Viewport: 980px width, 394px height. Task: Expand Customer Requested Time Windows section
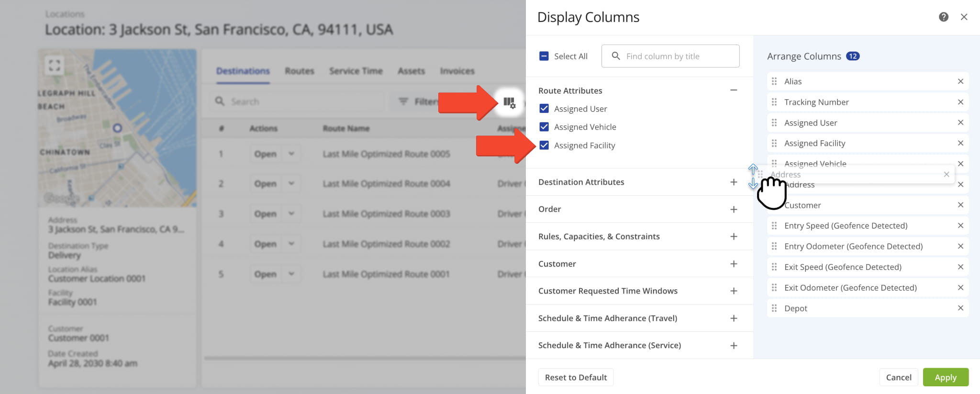[x=733, y=291]
